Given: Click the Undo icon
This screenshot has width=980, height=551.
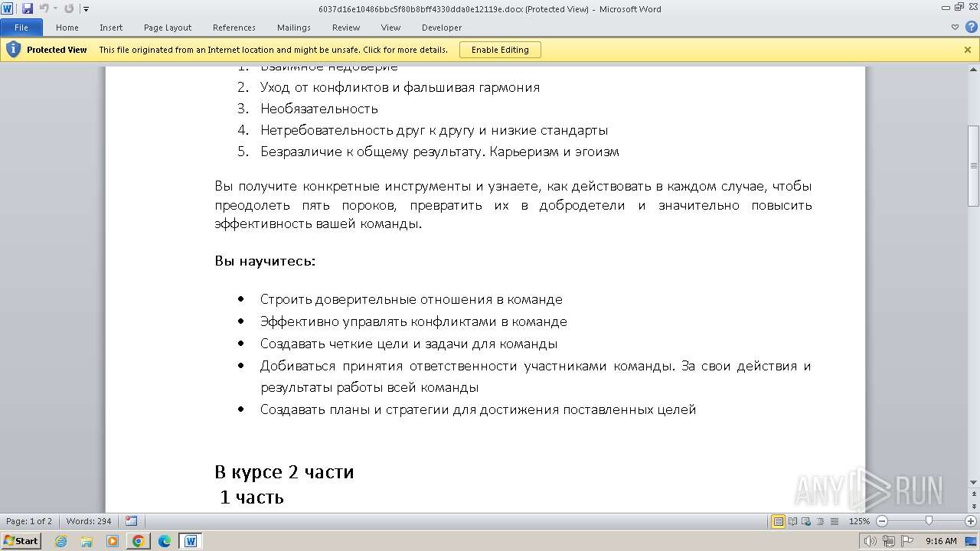Looking at the screenshot, I should pos(44,8).
